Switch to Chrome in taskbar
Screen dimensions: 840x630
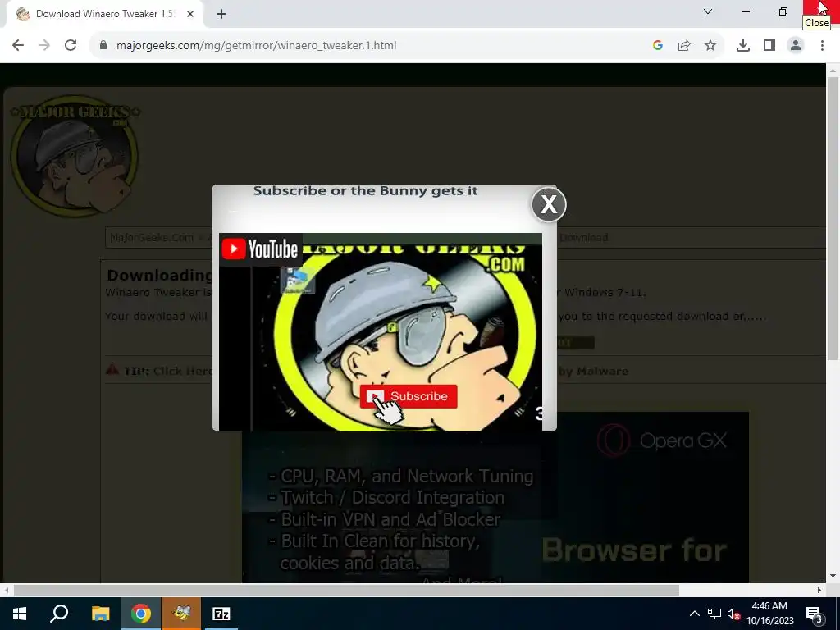pos(141,614)
